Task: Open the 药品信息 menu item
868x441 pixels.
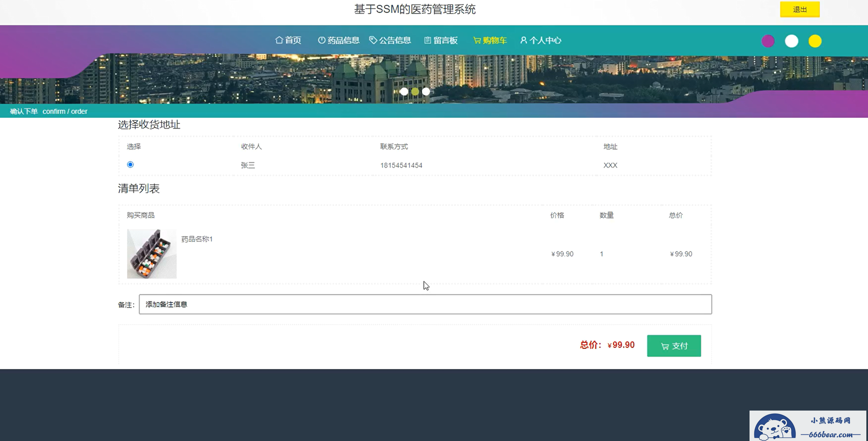Action: pyautogui.click(x=339, y=40)
